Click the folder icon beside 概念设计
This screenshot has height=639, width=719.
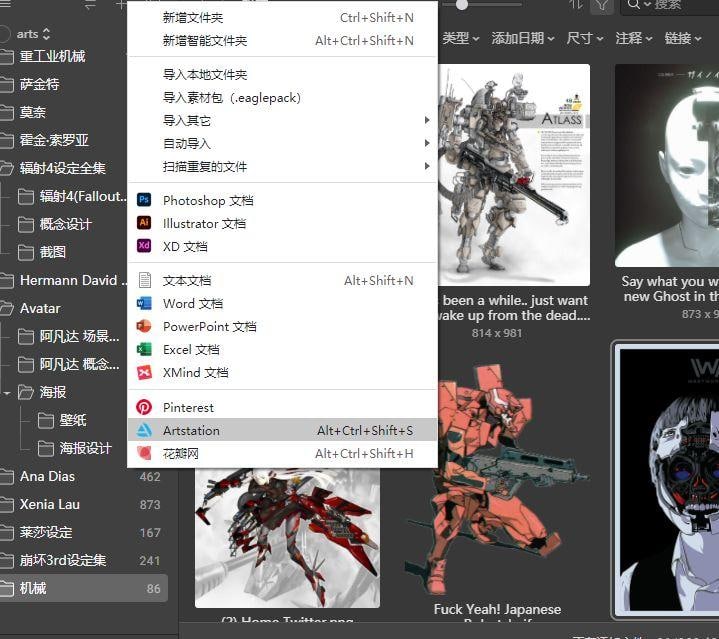[x=26, y=224]
